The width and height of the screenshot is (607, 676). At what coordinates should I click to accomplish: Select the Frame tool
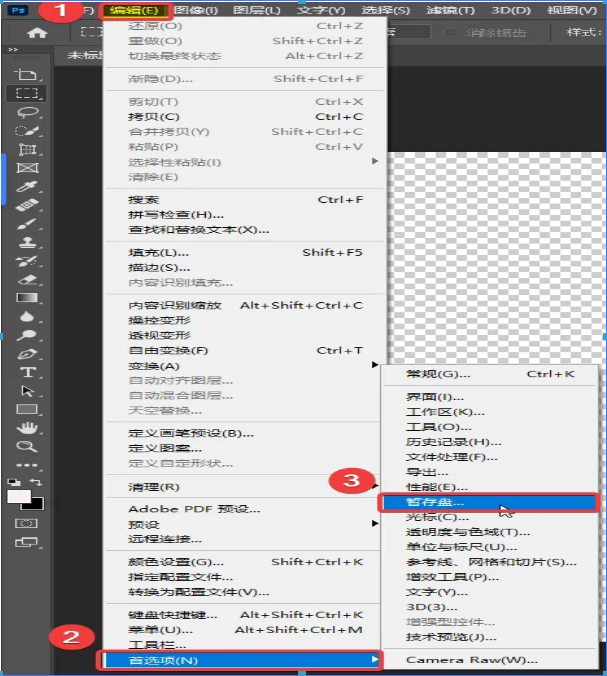point(27,168)
